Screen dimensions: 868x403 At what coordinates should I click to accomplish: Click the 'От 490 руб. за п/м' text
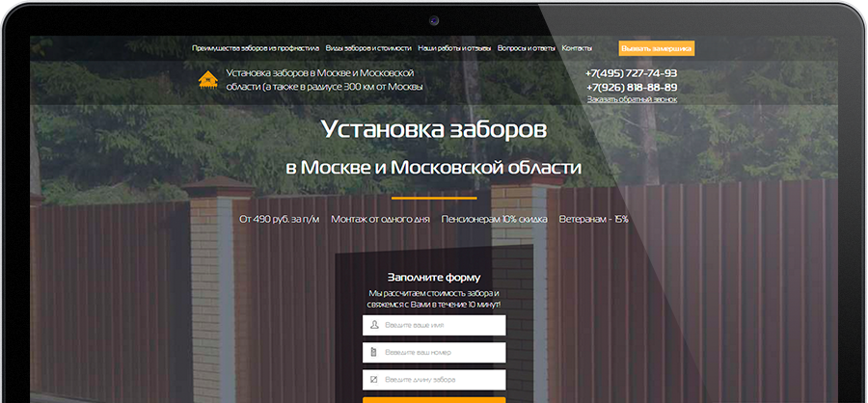click(x=279, y=219)
